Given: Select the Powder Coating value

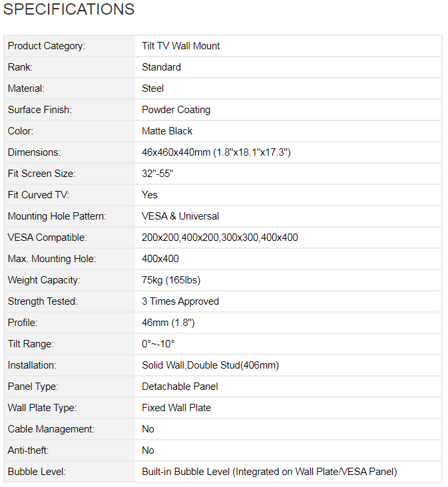Looking at the screenshot, I should click(x=176, y=110).
